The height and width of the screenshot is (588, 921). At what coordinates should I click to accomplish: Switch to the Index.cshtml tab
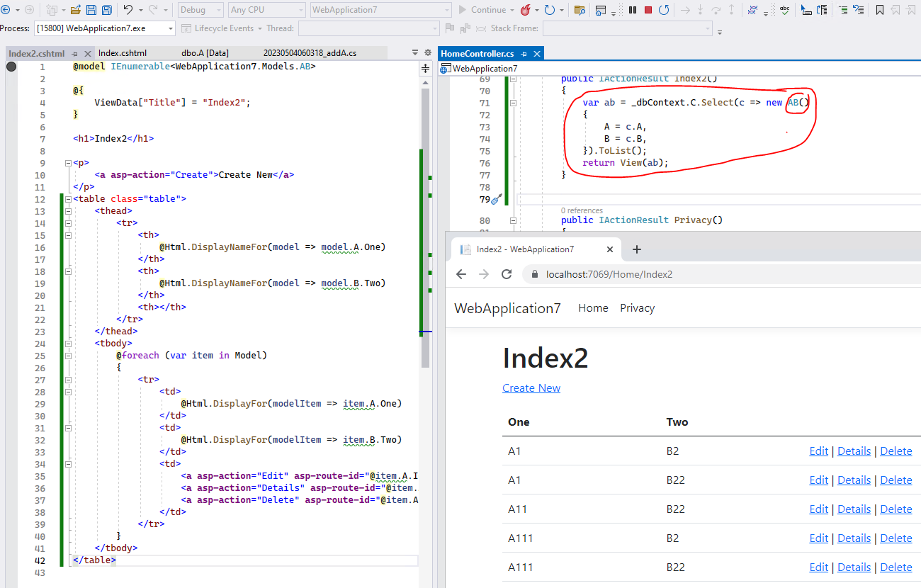pyautogui.click(x=123, y=53)
